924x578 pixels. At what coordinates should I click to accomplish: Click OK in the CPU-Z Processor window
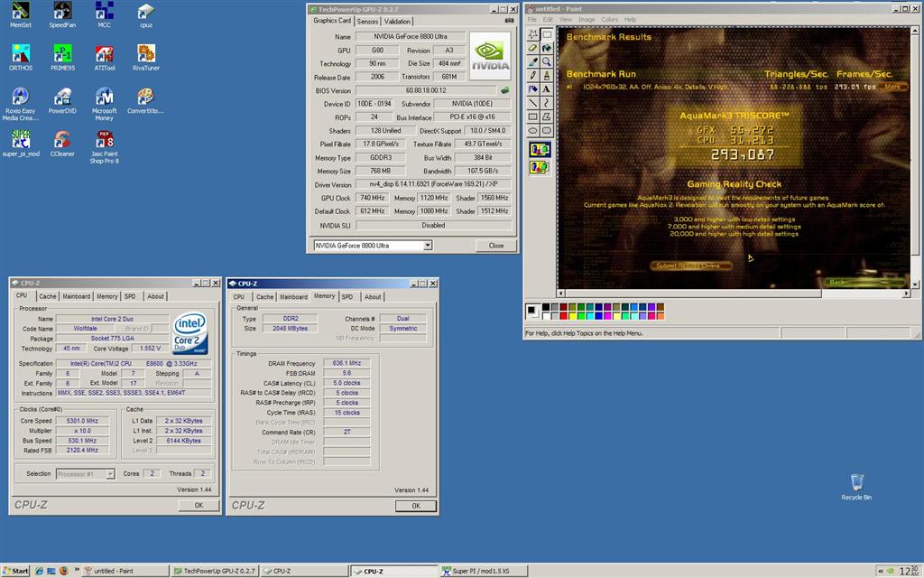click(x=199, y=506)
